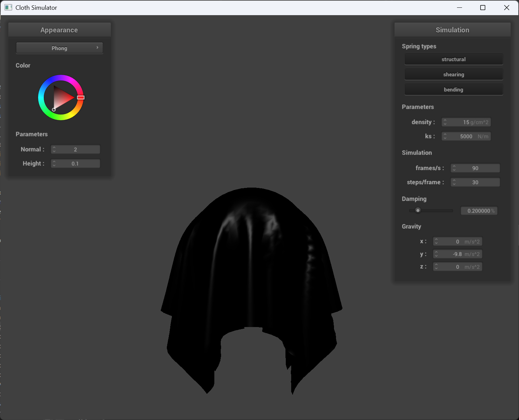Screen dimensions: 519x420
Task: Click the white marker in the color triangle
Action: 54,109
